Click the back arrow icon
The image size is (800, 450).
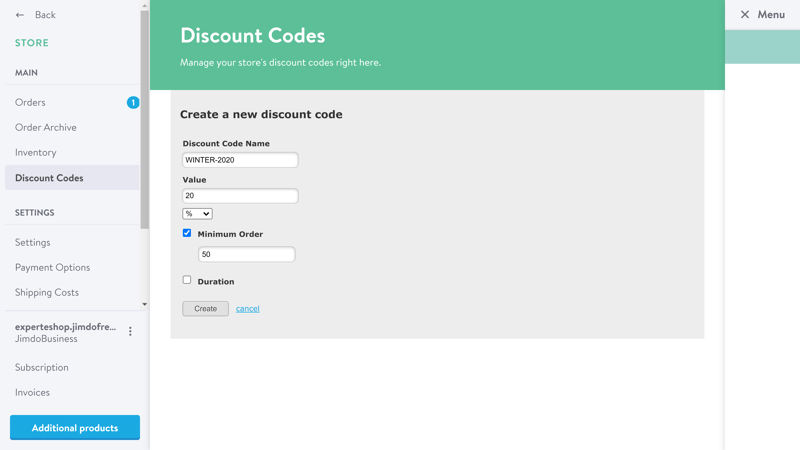(20, 15)
